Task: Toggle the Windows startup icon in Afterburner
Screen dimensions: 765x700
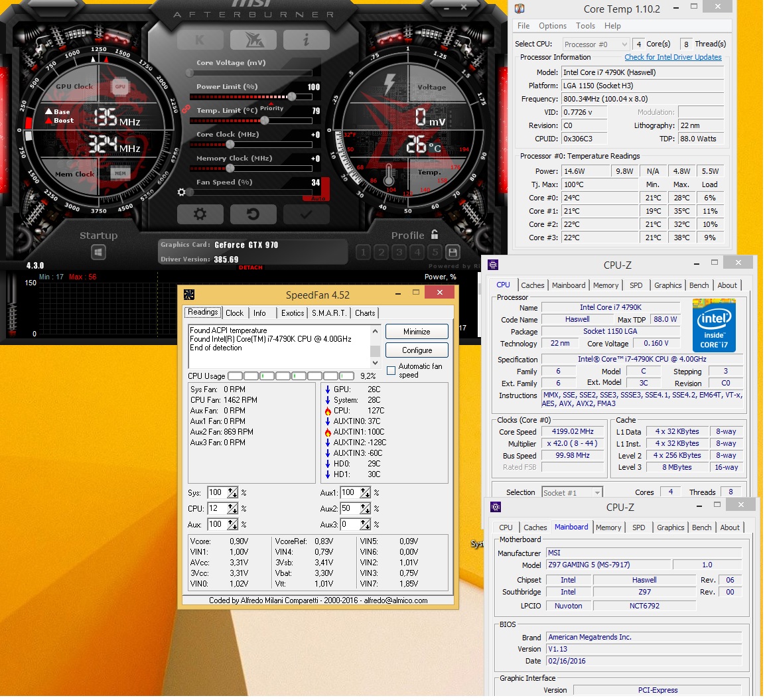Action: (98, 252)
